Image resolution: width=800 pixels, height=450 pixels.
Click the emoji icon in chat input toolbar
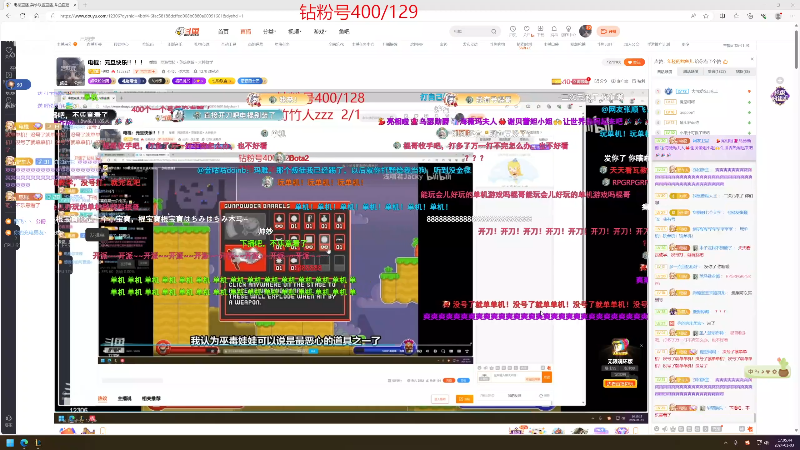point(657,429)
